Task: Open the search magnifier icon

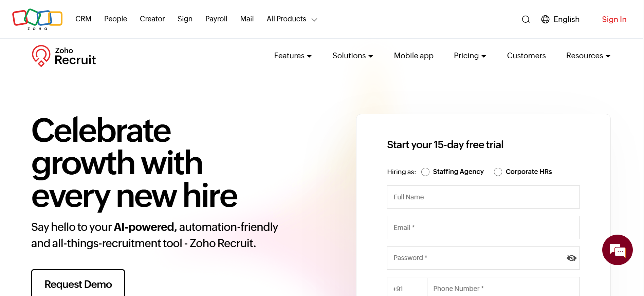Action: click(x=526, y=19)
